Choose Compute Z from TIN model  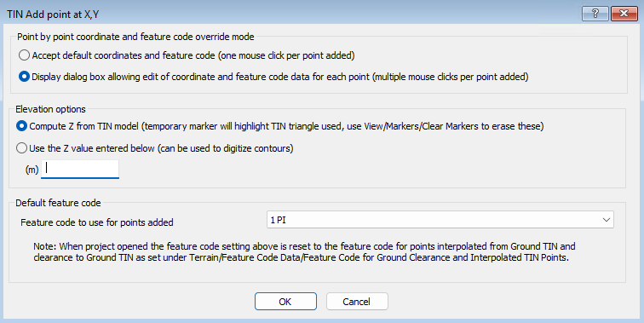[22, 126]
